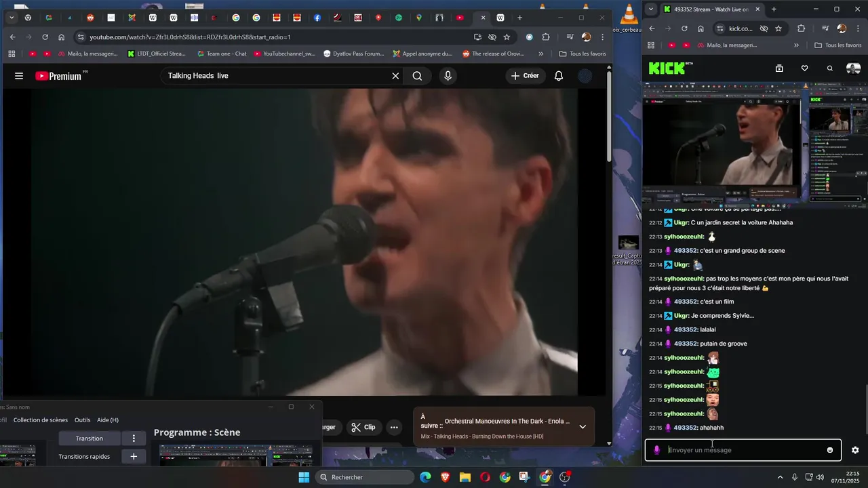
Task: Go back in YouTube browser window
Action: 12,37
